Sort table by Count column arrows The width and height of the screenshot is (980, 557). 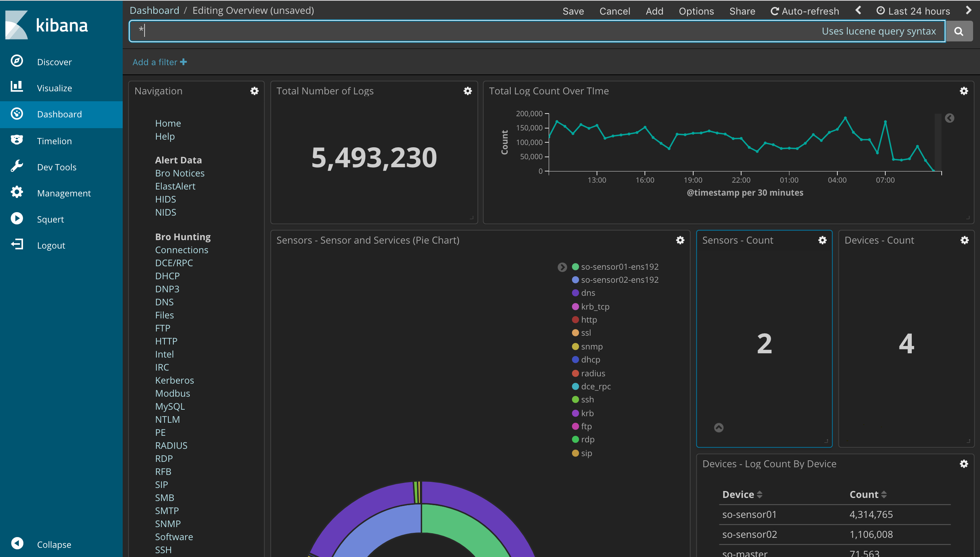tap(884, 494)
